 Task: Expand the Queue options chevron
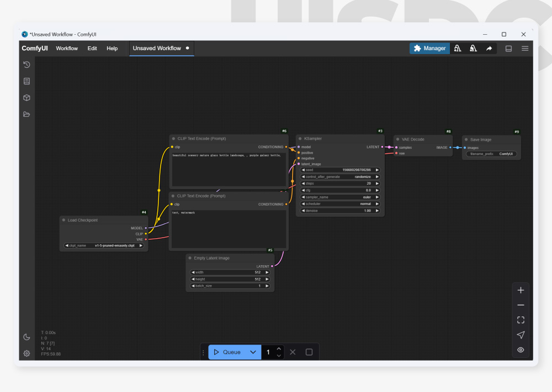point(253,352)
